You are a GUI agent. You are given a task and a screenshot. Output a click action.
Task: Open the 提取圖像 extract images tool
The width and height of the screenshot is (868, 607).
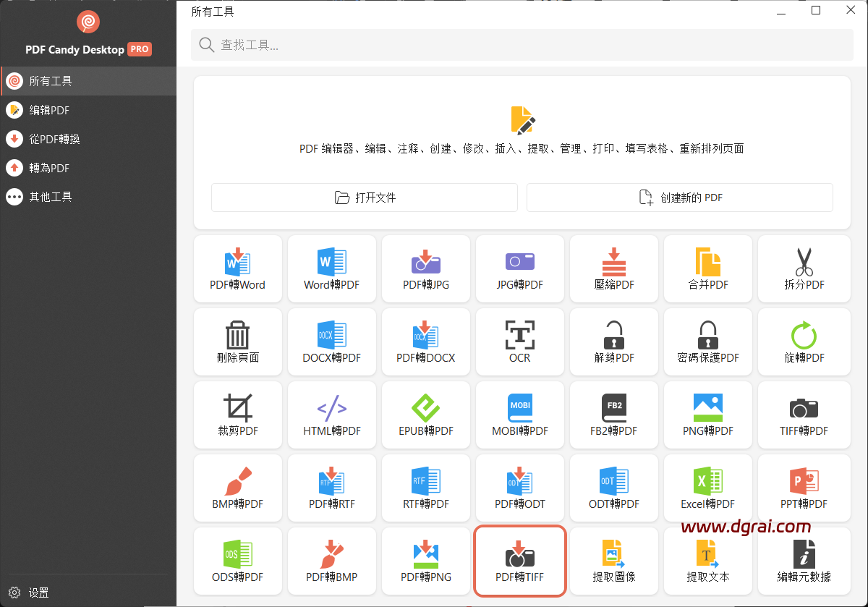(613, 561)
